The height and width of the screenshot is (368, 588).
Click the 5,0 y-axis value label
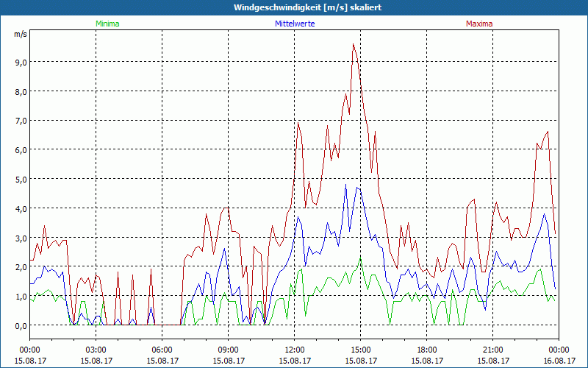click(x=20, y=179)
